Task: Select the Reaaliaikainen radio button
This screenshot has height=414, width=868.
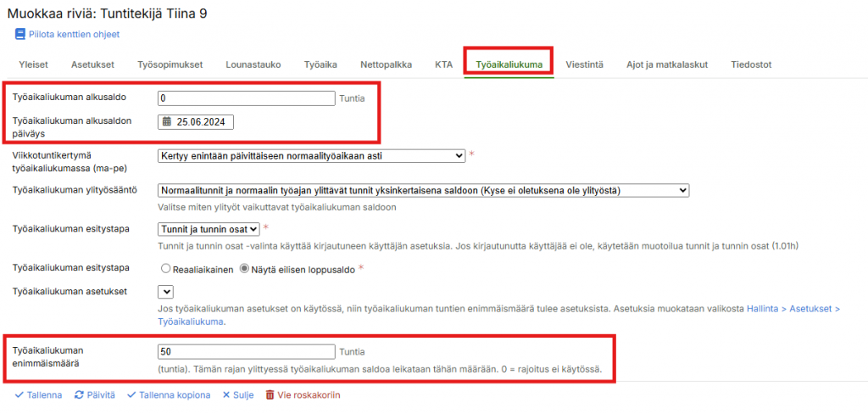Action: (165, 268)
